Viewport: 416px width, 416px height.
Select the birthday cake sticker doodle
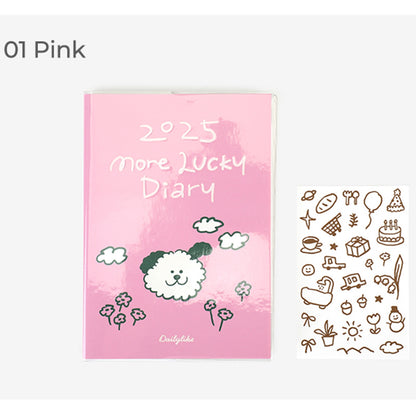[390, 232]
